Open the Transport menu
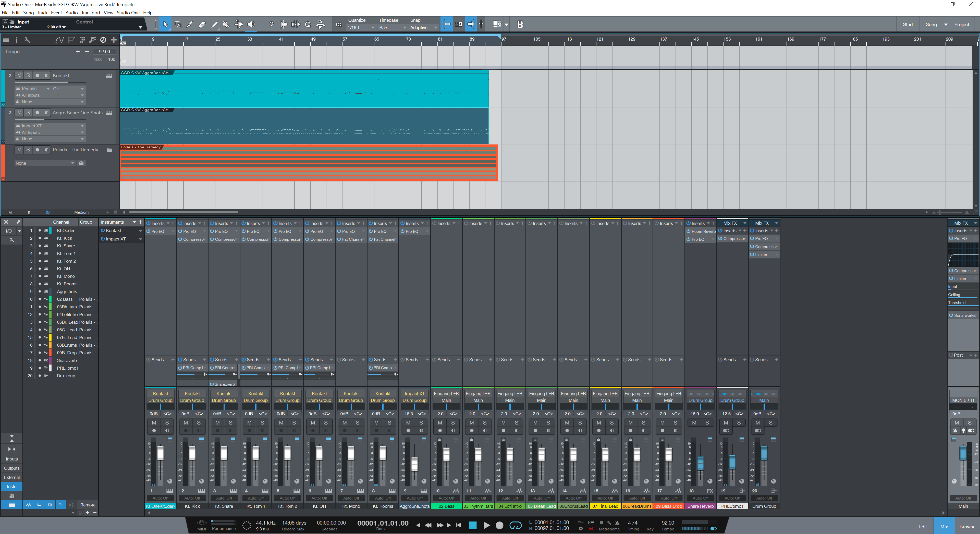This screenshot has width=980, height=534. pyautogui.click(x=91, y=13)
